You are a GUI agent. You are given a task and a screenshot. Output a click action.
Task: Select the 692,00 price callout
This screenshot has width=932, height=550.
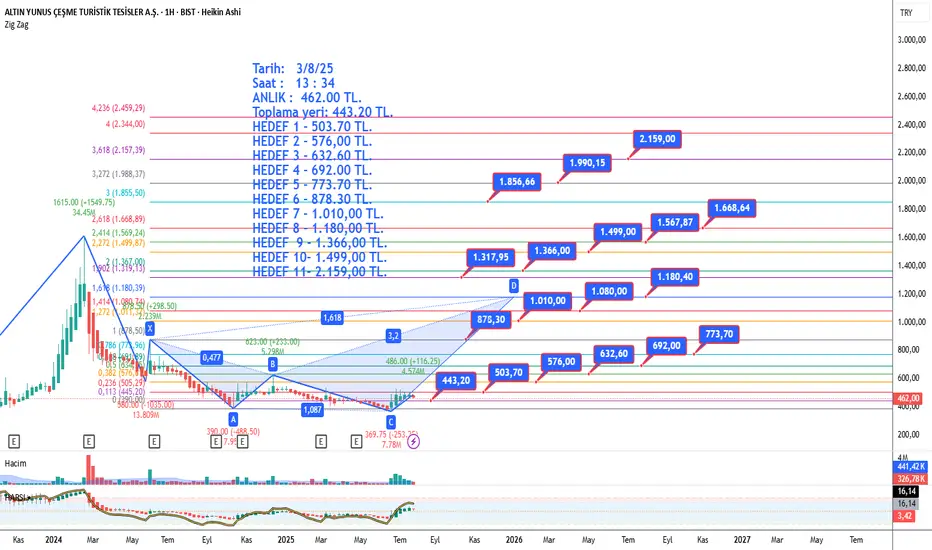point(666,345)
